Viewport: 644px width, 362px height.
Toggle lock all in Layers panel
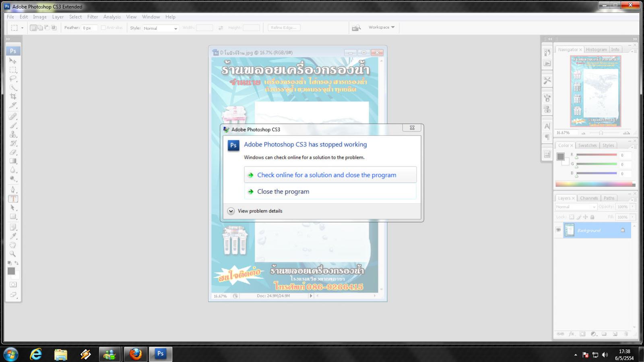pos(592,217)
